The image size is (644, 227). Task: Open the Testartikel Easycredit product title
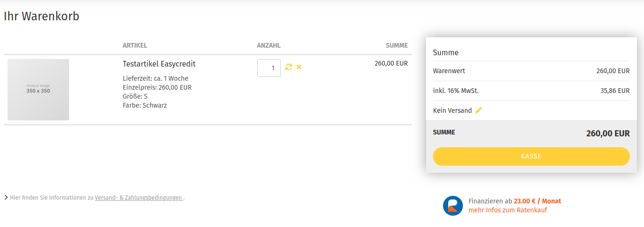[x=159, y=64]
